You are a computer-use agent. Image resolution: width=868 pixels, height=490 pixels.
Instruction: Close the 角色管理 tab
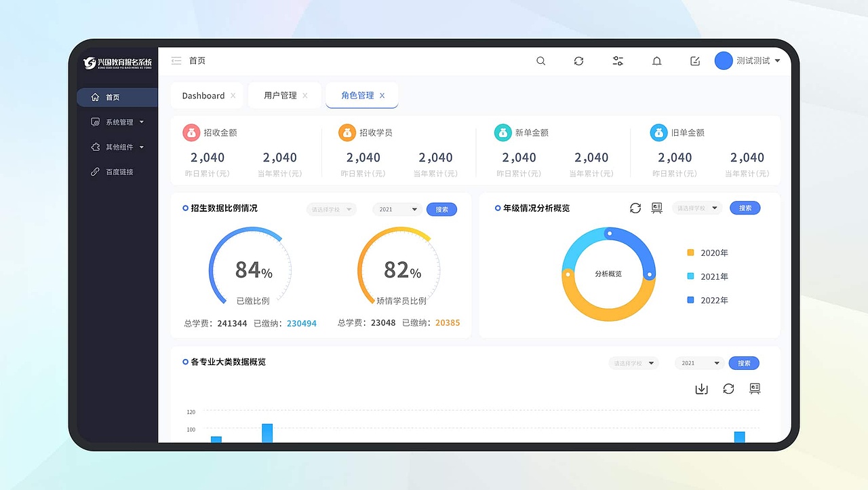[382, 96]
